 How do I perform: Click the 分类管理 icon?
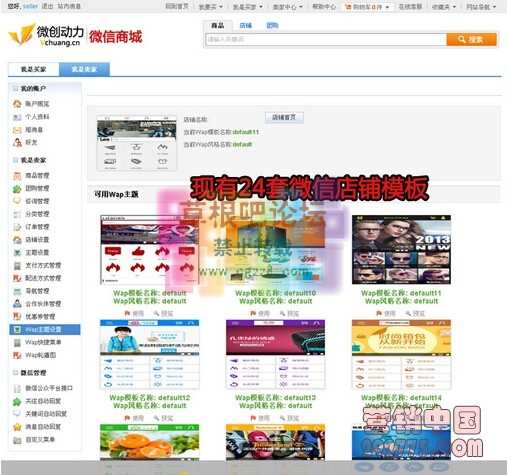17,214
